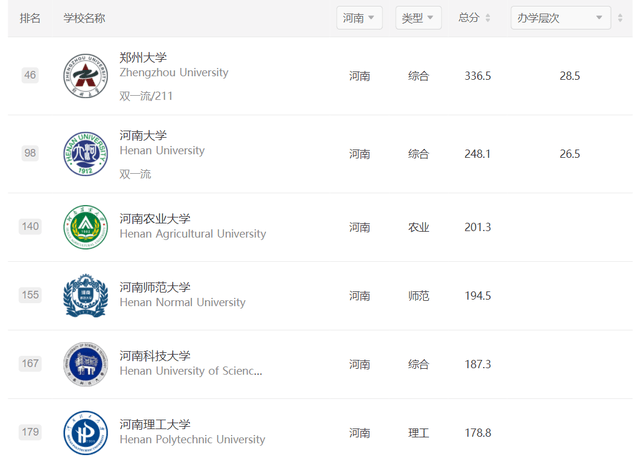Click 农业 type cell
The image size is (640, 461).
[x=418, y=227]
